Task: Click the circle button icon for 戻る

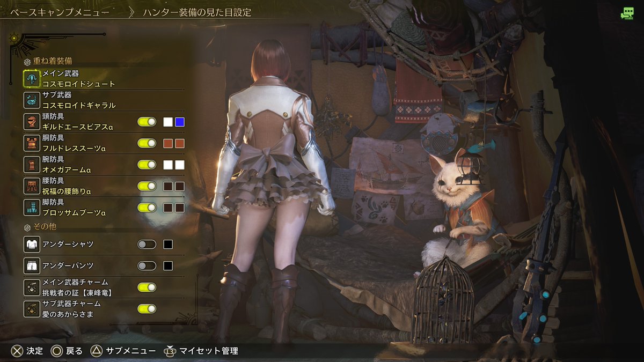Action: (x=57, y=351)
